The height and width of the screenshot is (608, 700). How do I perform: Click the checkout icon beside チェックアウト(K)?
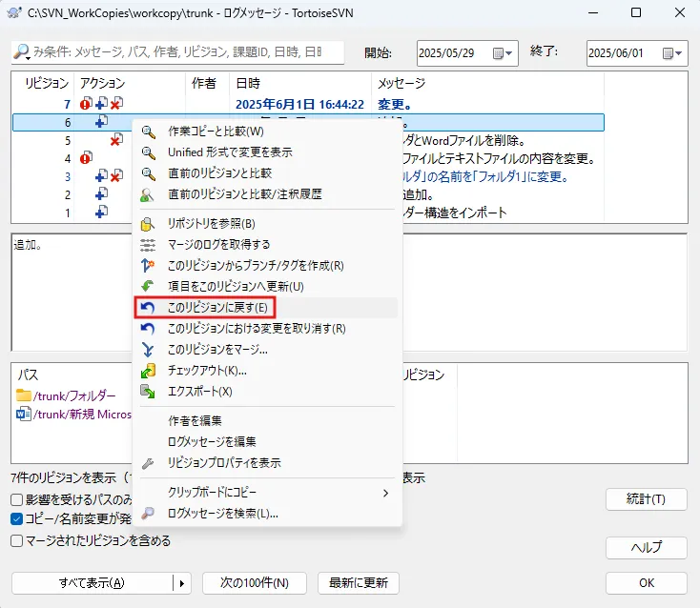(147, 371)
